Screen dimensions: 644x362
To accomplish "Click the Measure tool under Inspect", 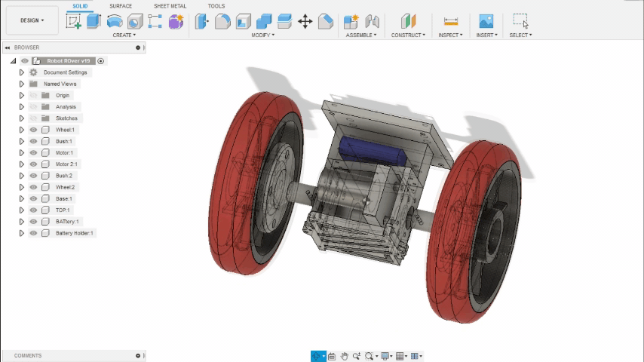I will click(x=450, y=21).
